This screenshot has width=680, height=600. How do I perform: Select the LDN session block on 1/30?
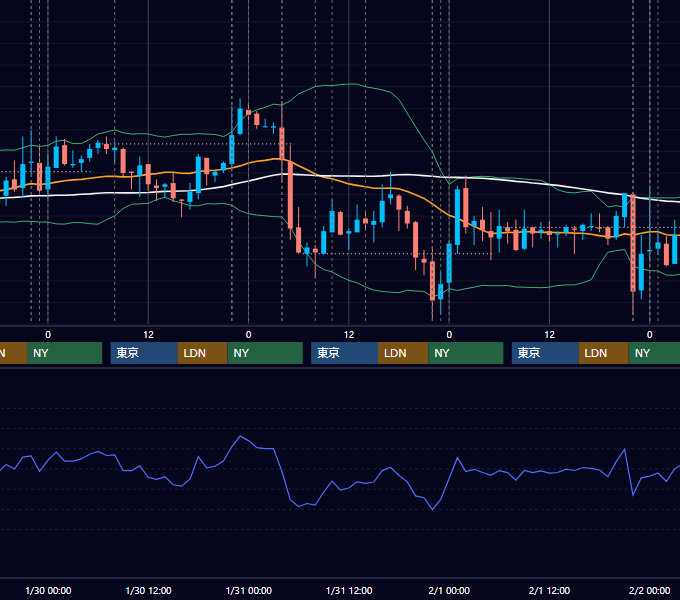(203, 353)
